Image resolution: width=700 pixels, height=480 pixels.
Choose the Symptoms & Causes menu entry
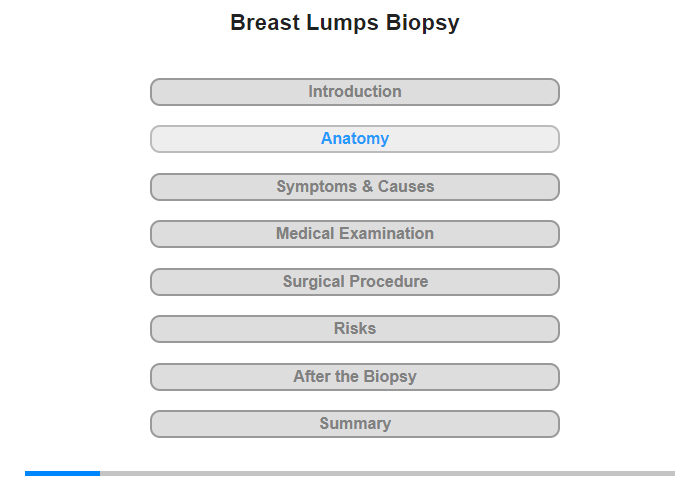tap(354, 187)
